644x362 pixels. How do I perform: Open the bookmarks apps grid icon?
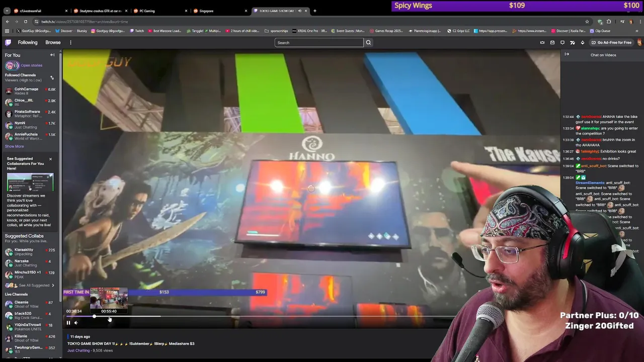point(7,31)
